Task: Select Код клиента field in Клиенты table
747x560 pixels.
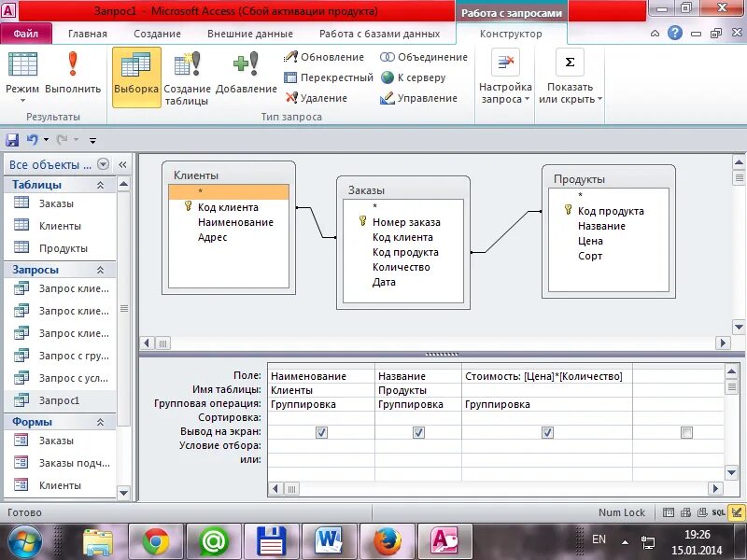Action: (x=228, y=207)
